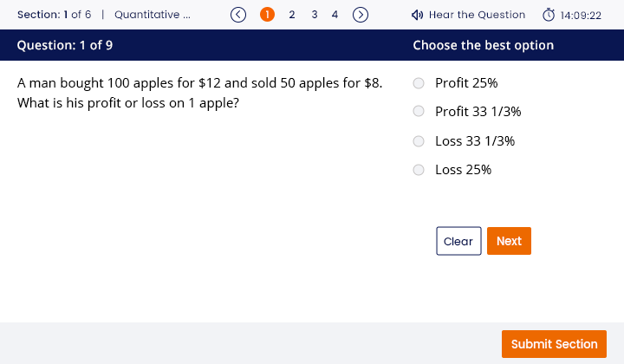The image size is (624, 364).
Task: Submit Section using the orange button
Action: click(x=554, y=344)
